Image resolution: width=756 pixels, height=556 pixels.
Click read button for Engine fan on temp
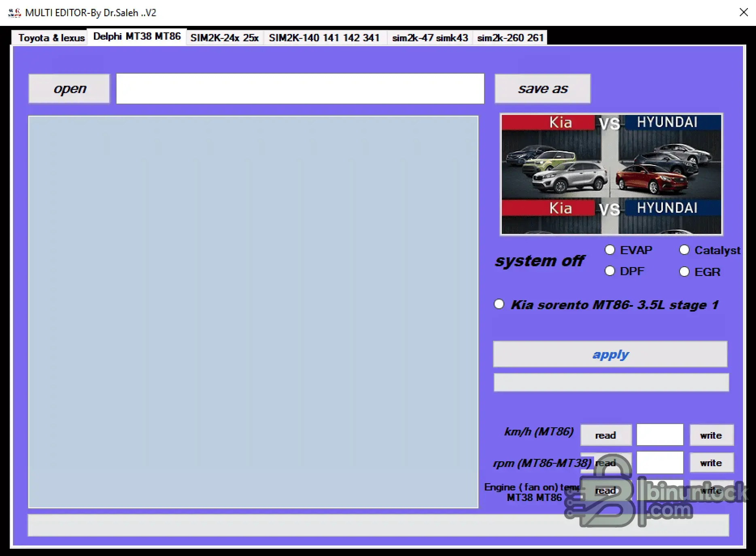click(x=606, y=490)
